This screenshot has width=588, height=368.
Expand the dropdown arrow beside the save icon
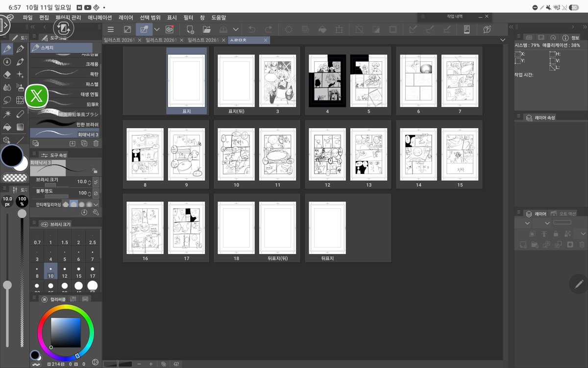coord(236,29)
